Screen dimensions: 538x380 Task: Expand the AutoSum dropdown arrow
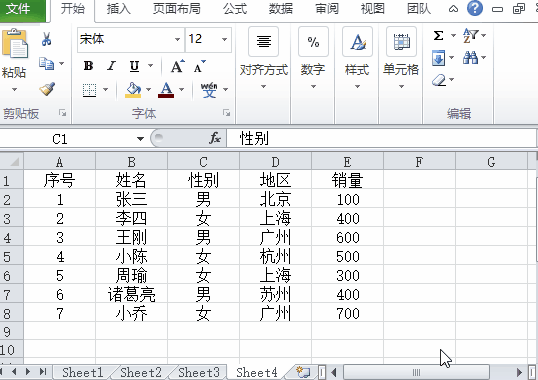coord(453,35)
